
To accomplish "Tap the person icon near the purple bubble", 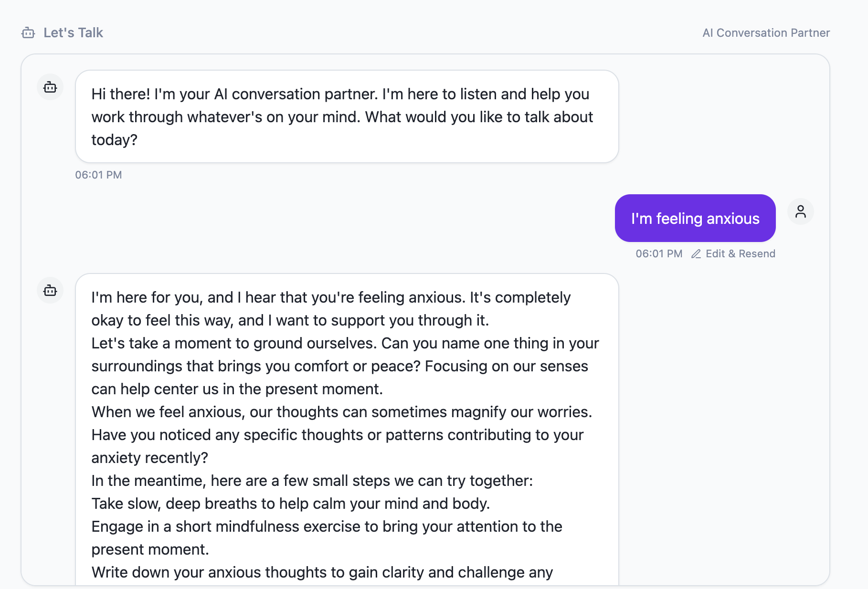I will (801, 211).
